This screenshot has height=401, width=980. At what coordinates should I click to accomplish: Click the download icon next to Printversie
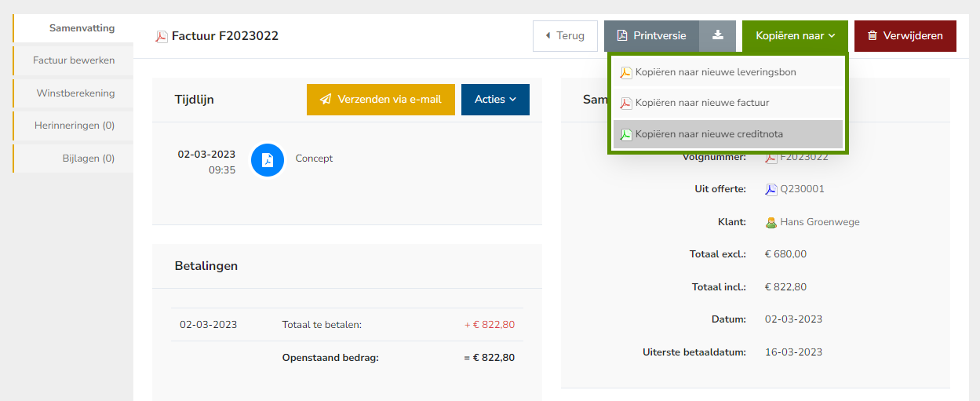[x=717, y=36]
